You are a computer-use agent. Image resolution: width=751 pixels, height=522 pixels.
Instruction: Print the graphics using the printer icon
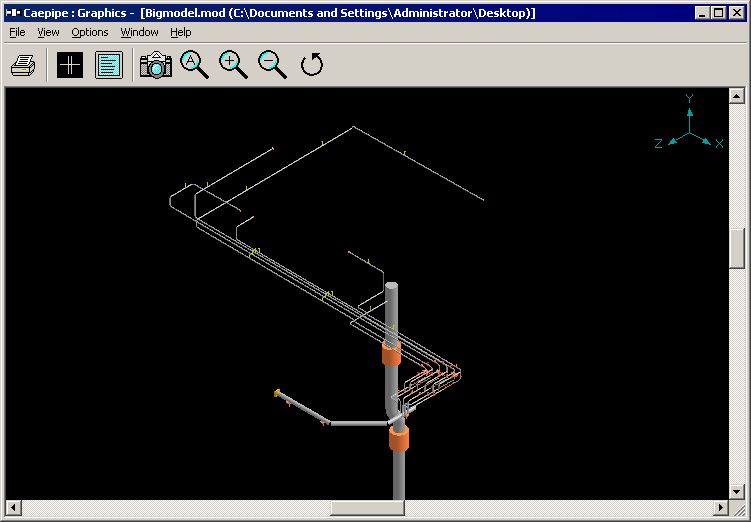click(x=23, y=65)
